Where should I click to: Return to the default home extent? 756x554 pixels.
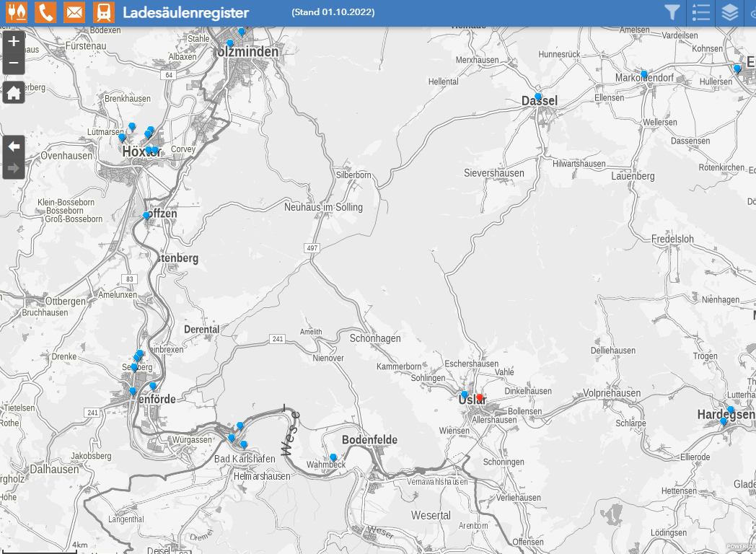tap(14, 92)
